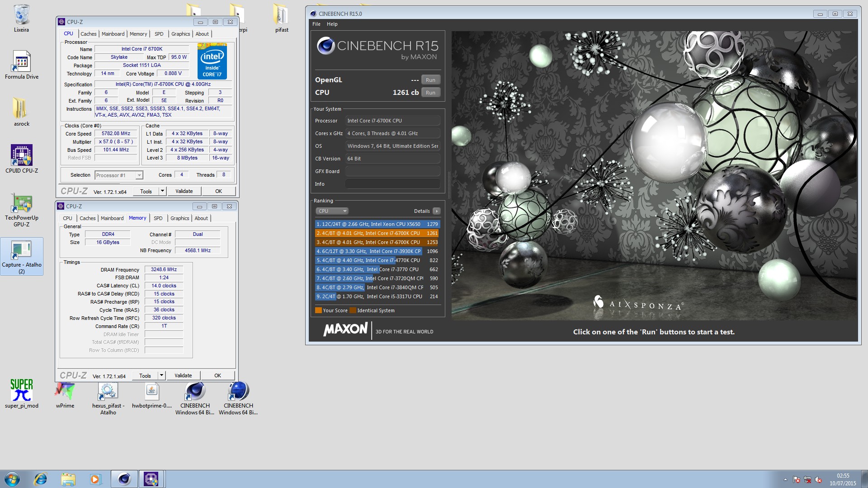This screenshot has height=488, width=868.
Task: Select ranking row 3 i7-6700K score 1253
Action: click(377, 242)
